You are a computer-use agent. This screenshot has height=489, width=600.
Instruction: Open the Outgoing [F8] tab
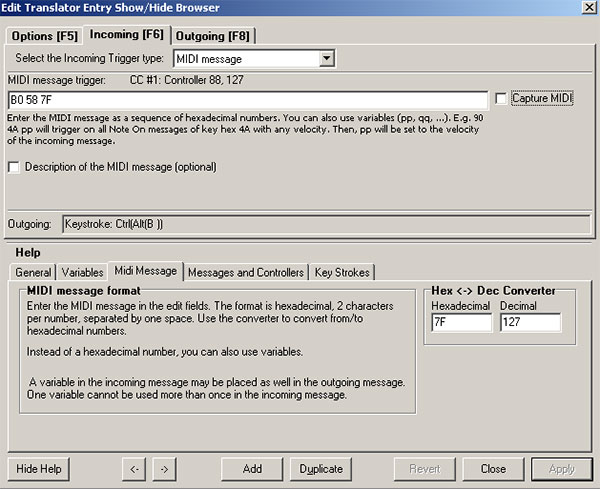pos(213,36)
